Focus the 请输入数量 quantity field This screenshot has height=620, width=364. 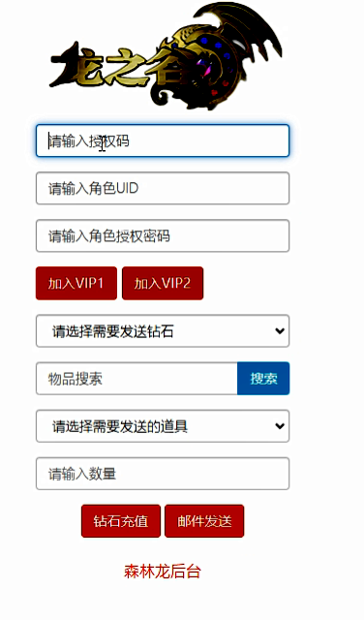163,474
